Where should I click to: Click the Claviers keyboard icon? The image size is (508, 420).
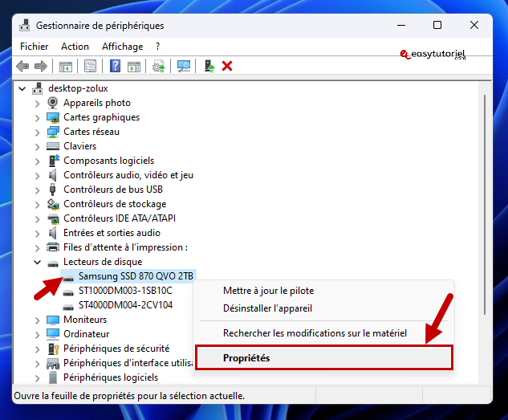tap(53, 146)
